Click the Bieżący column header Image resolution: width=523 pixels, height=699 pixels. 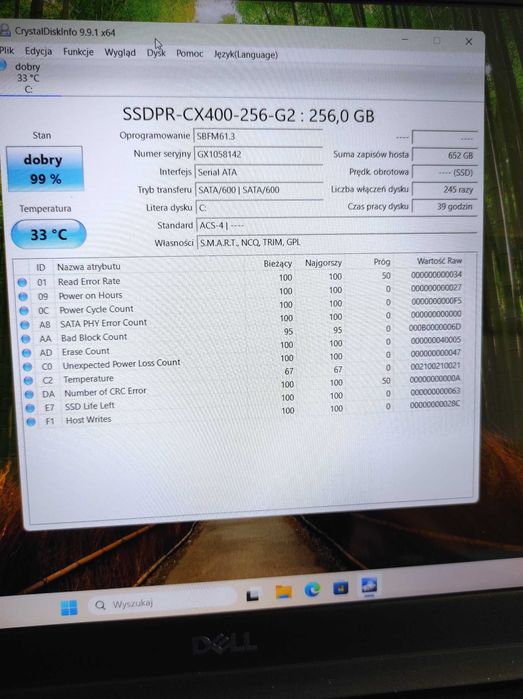278,263
